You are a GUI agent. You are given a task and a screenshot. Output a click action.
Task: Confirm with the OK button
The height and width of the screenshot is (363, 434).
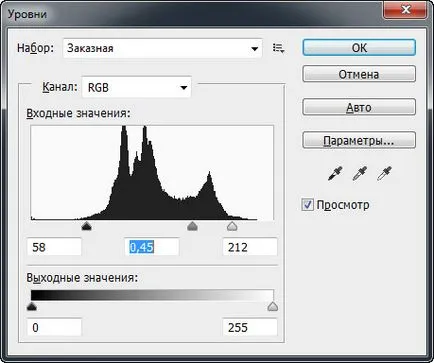click(359, 48)
